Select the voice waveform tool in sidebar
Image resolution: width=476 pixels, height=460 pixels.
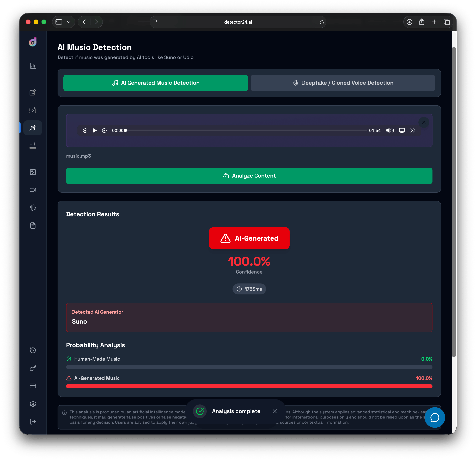coord(33,207)
